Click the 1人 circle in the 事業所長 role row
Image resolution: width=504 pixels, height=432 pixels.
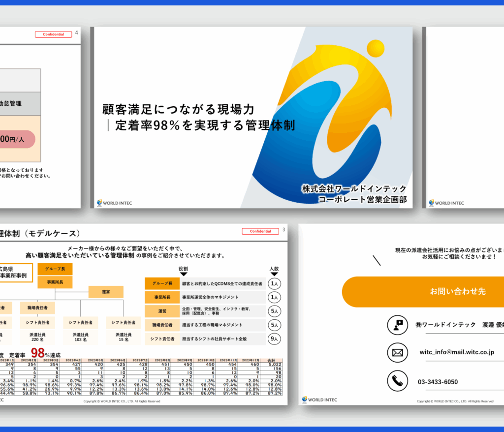[274, 297]
